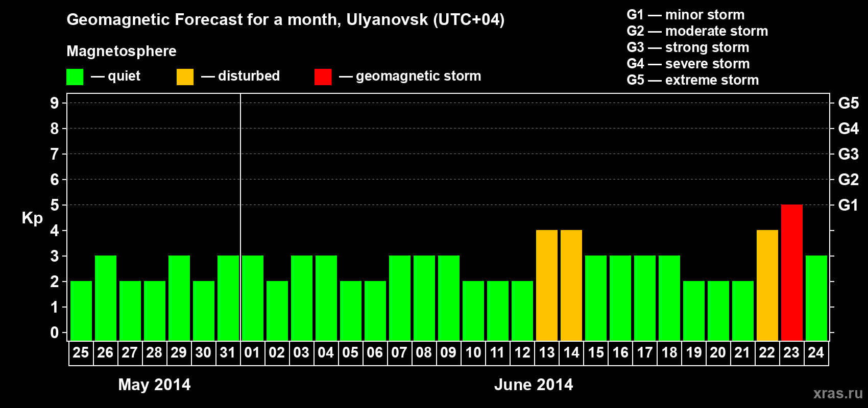
Task: Click date label 28 on the axis
Action: [154, 352]
